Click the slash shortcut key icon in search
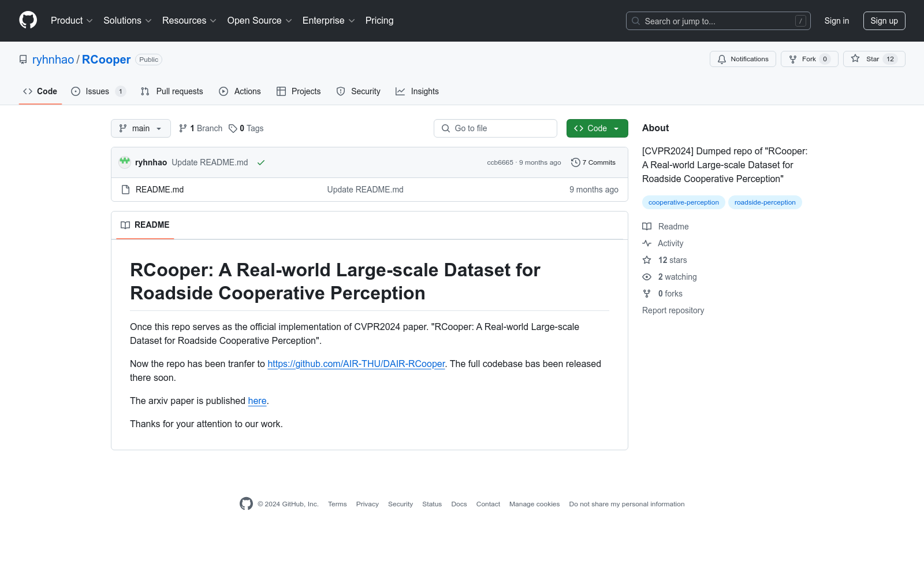The image size is (924, 578). click(x=800, y=21)
